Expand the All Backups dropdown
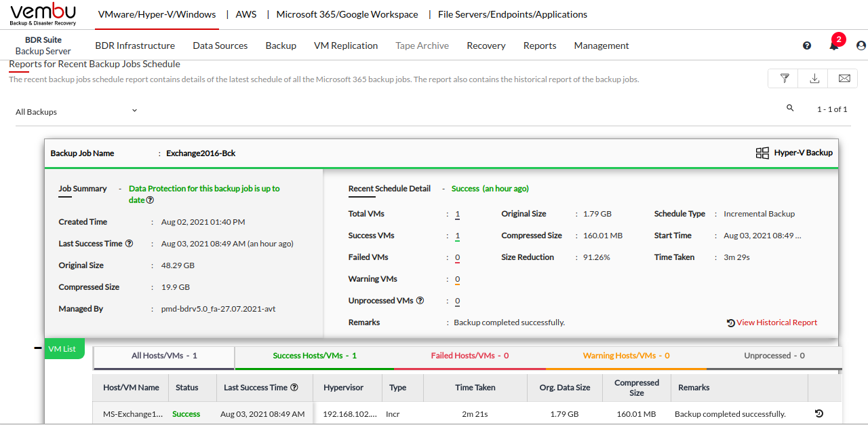Image resolution: width=868 pixels, height=425 pixels. coord(77,111)
